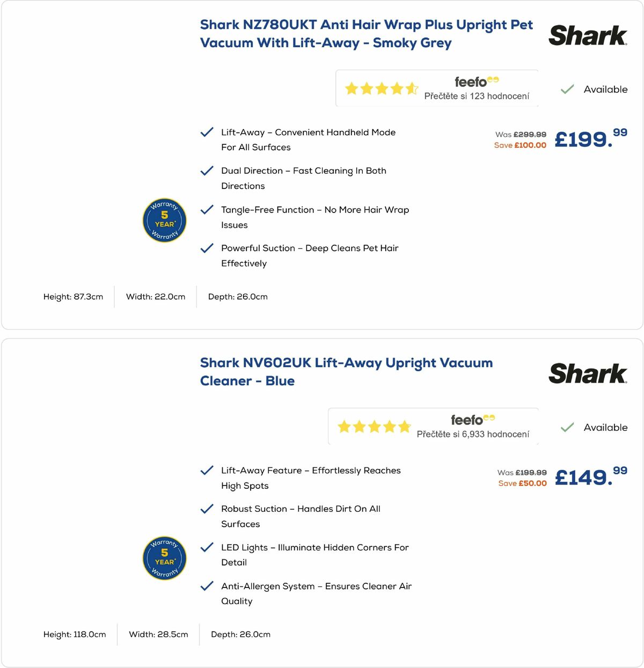644x668 pixels.
Task: Open the Shark NZ780UKT product title page
Action: pos(366,33)
